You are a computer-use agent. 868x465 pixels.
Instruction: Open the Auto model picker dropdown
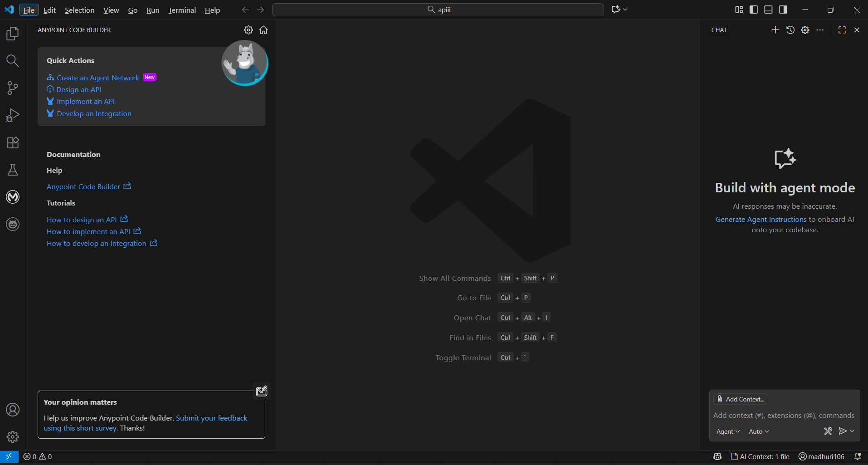coord(759,431)
